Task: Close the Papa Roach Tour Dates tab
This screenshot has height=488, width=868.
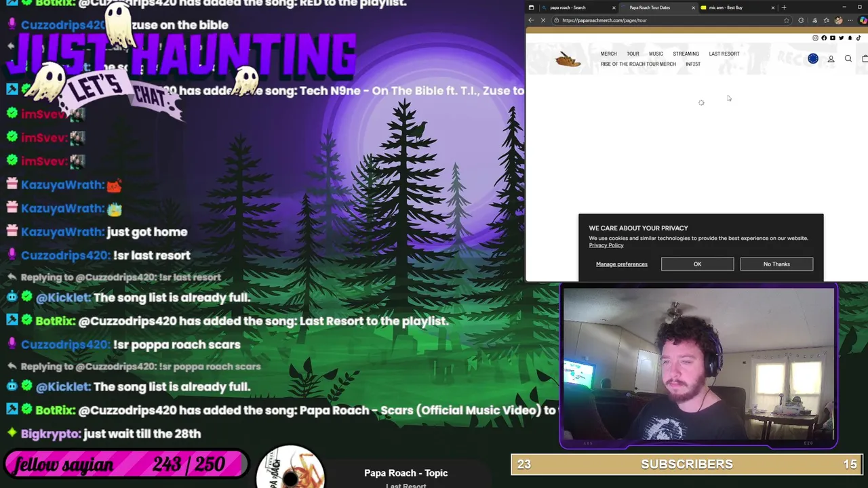Action: (693, 7)
